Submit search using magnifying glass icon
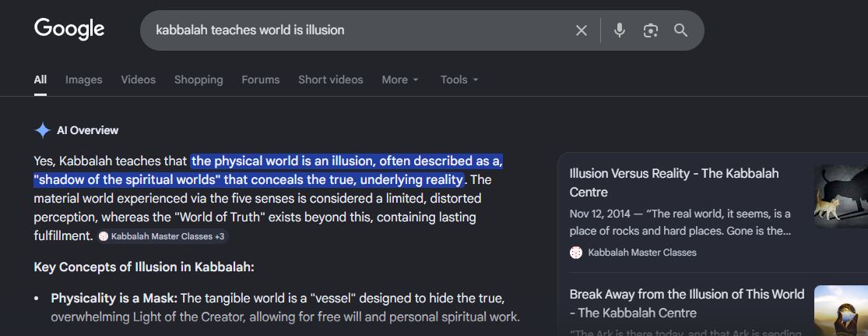The image size is (868, 336). pyautogui.click(x=681, y=30)
